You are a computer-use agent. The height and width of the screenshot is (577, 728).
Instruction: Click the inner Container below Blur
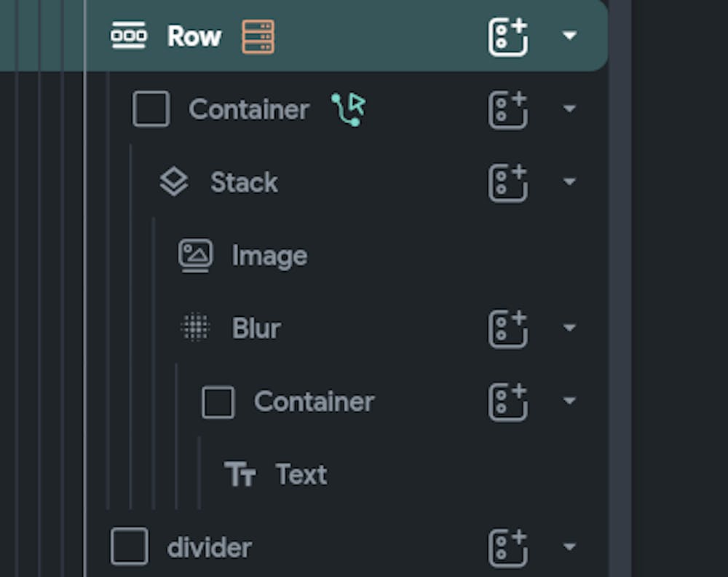click(314, 401)
